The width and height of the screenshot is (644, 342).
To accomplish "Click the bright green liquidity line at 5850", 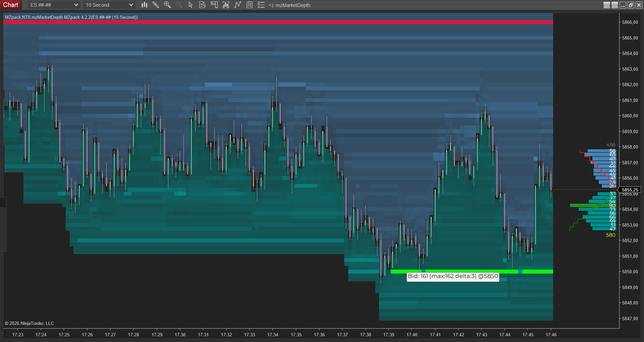I will point(472,272).
